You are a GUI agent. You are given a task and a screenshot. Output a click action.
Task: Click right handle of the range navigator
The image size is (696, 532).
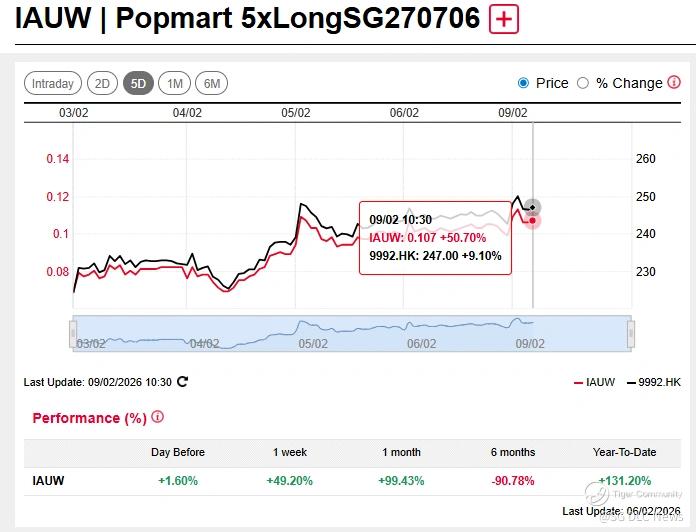click(630, 332)
